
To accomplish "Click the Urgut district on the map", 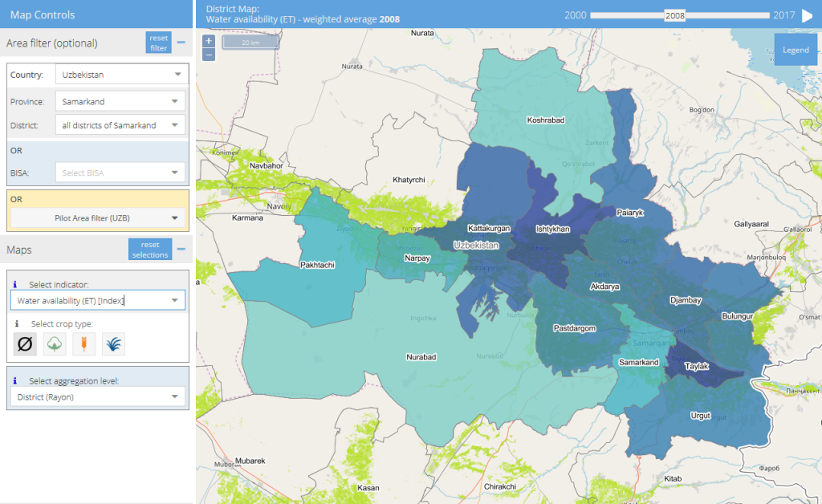I will (x=701, y=416).
